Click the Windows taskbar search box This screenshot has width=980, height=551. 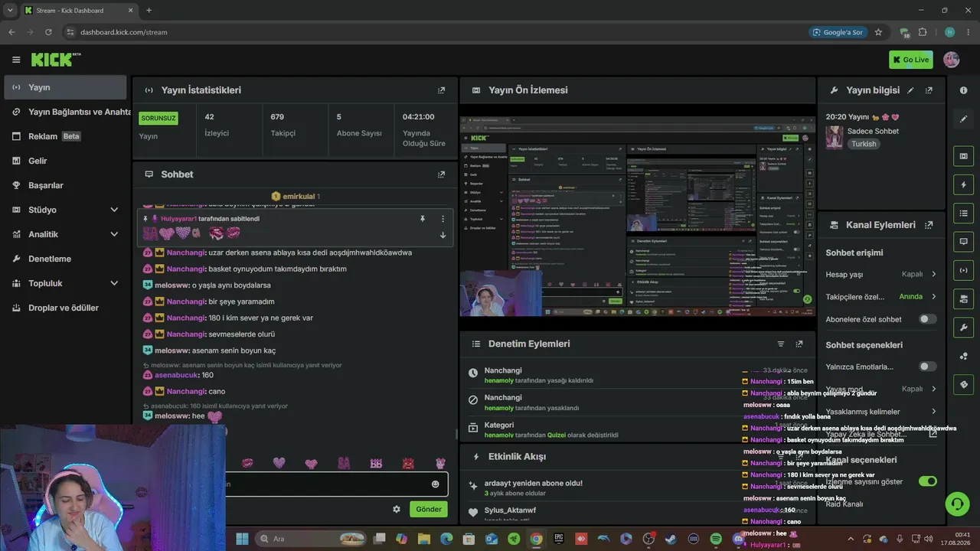310,539
